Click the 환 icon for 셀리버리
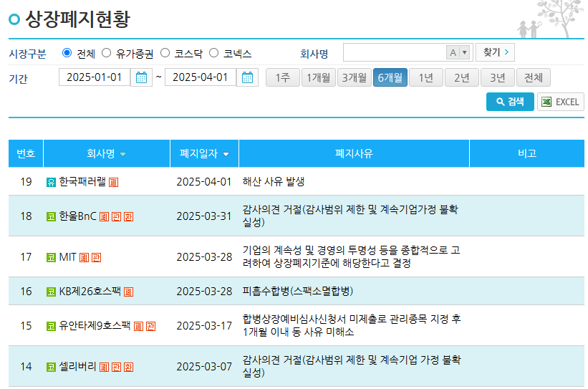The image size is (588, 389). (129, 367)
